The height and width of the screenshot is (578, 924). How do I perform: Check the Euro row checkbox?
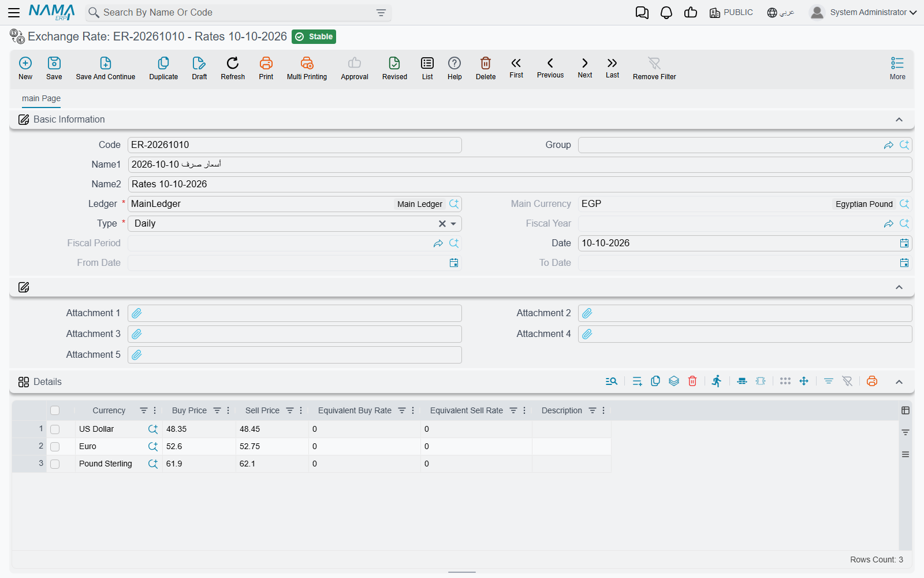point(55,447)
